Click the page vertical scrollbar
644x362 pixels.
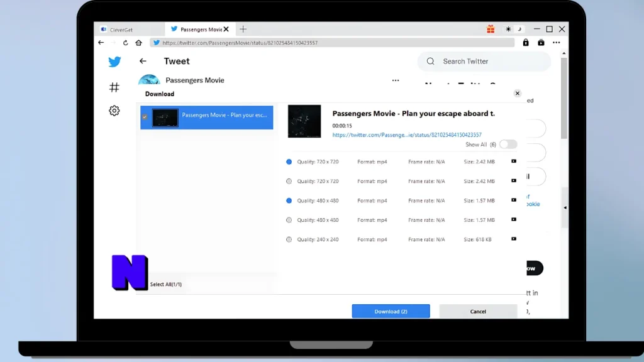point(564,99)
